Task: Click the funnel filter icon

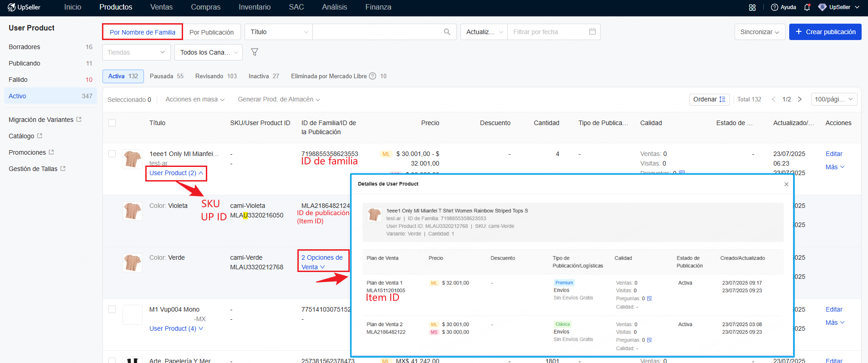Action: tap(255, 52)
